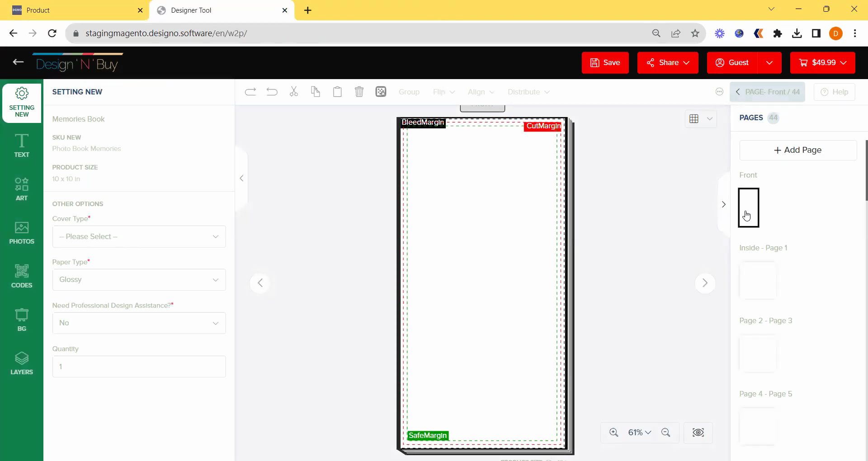
Task: Open the Photos panel in sidebar
Action: [x=22, y=233]
